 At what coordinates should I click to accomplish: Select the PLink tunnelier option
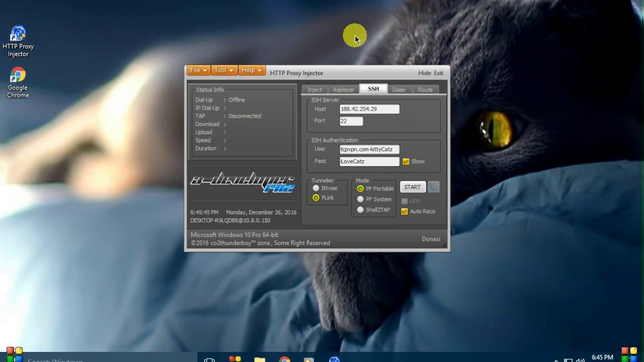(316, 198)
